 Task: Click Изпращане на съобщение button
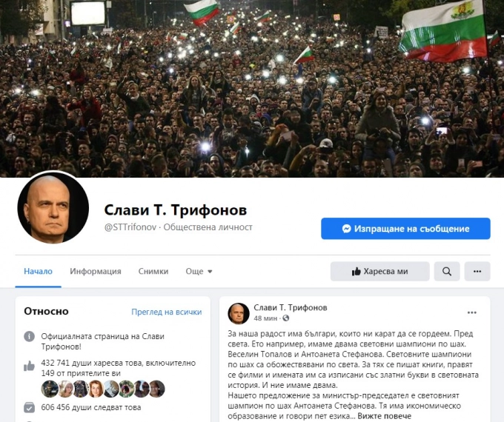point(405,229)
